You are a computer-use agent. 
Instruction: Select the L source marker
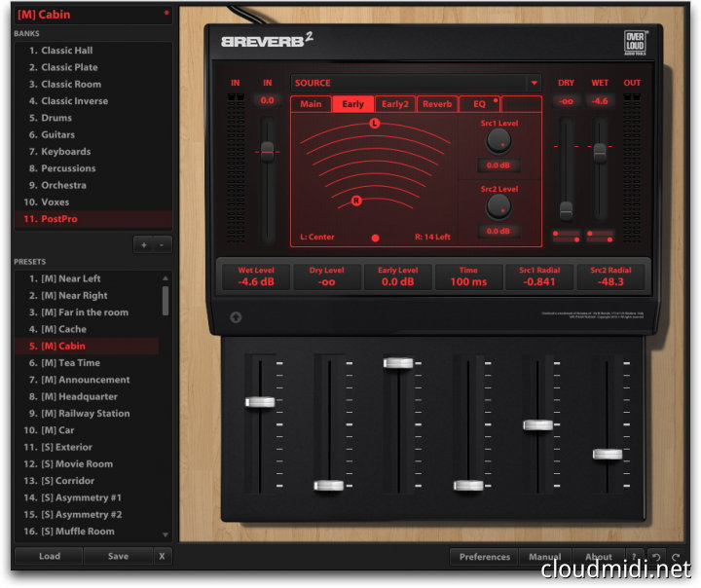[375, 123]
